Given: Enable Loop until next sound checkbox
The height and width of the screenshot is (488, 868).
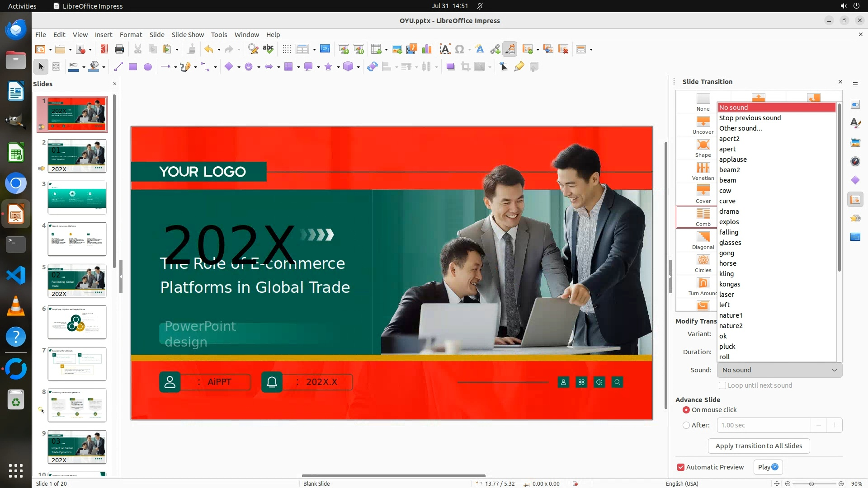Looking at the screenshot, I should [722, 385].
